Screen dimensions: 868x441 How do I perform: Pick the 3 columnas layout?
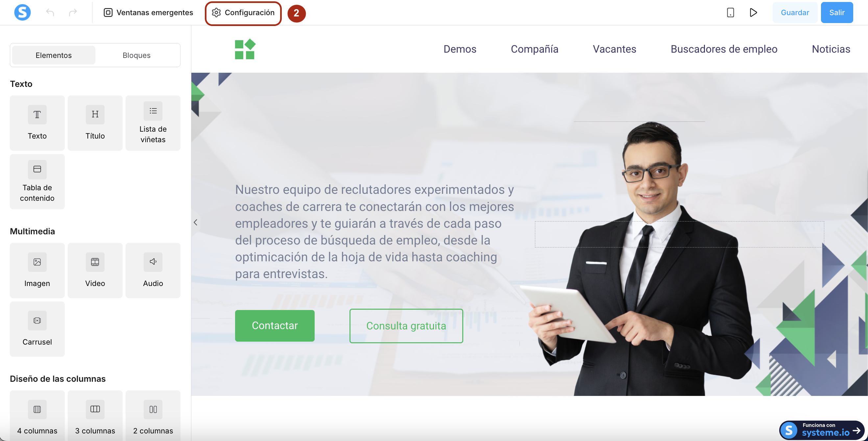(95, 416)
